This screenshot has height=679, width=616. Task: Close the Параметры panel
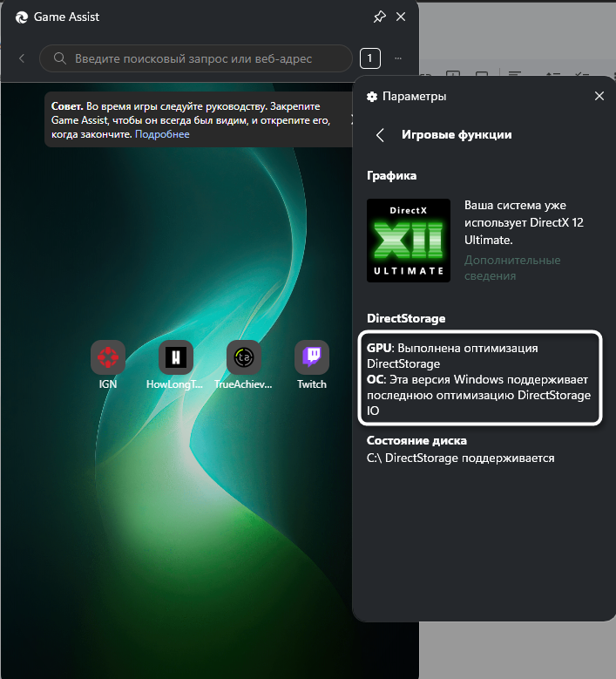pyautogui.click(x=599, y=96)
